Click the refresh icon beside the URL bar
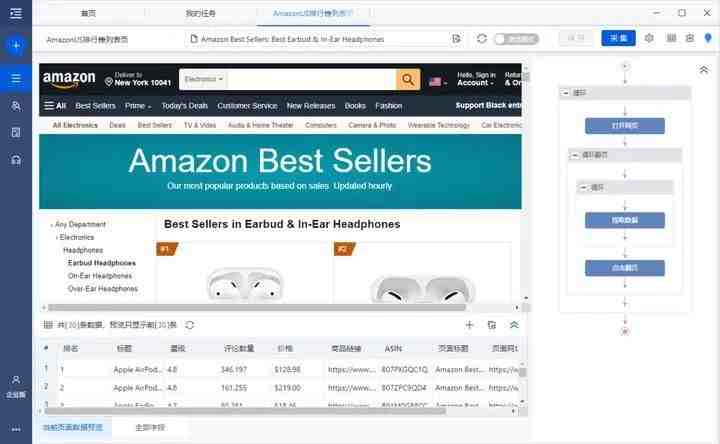 (482, 39)
